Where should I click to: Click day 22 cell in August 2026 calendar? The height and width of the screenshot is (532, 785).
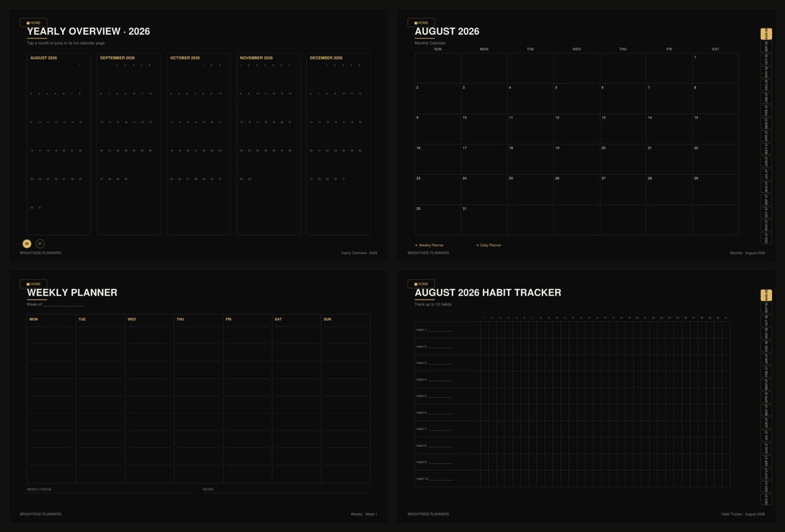715,159
